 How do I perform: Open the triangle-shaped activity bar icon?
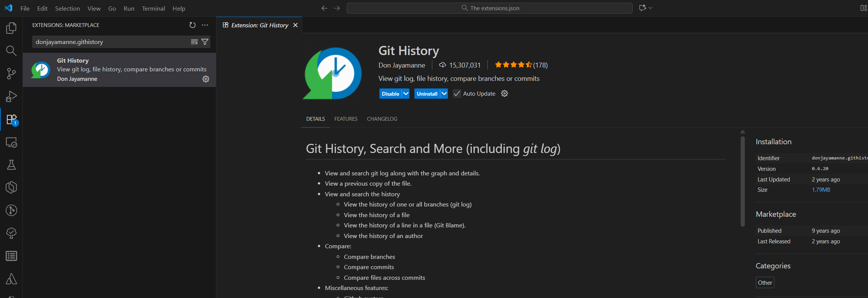click(x=11, y=279)
